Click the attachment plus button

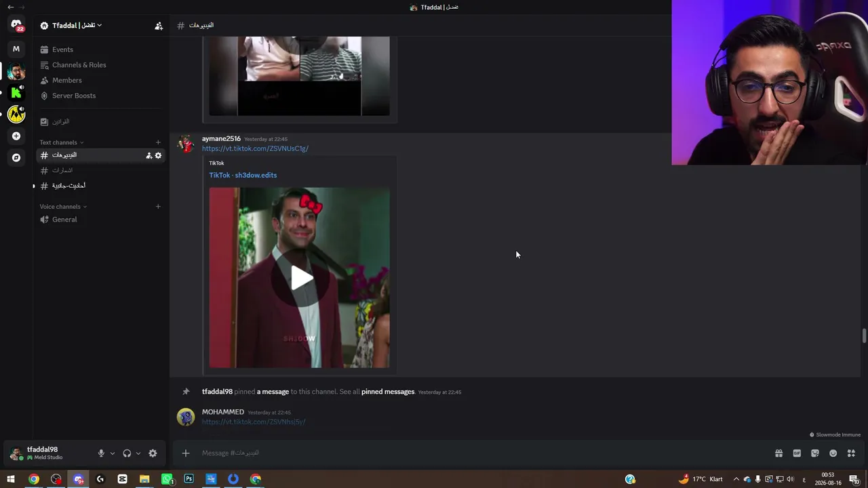186,453
